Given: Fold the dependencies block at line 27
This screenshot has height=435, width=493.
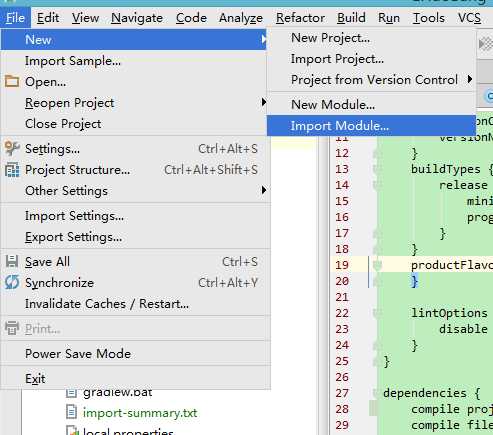Looking at the screenshot, I should click(x=376, y=393).
